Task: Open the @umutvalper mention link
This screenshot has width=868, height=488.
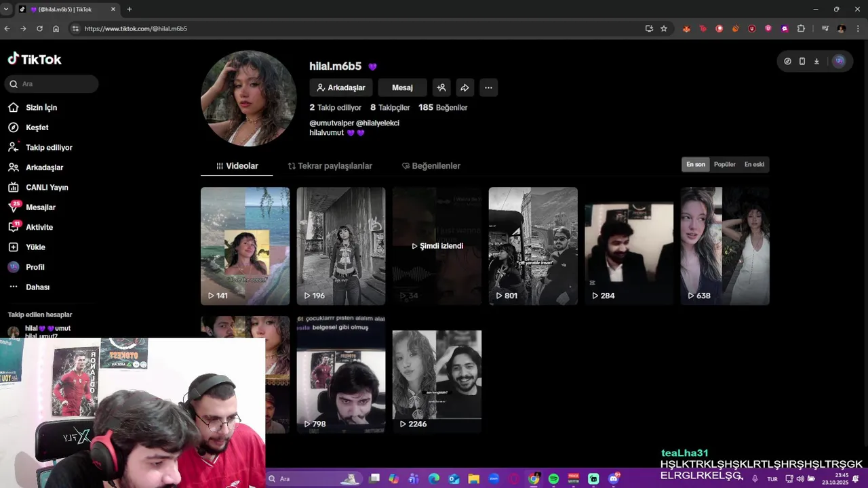Action: pyautogui.click(x=332, y=123)
